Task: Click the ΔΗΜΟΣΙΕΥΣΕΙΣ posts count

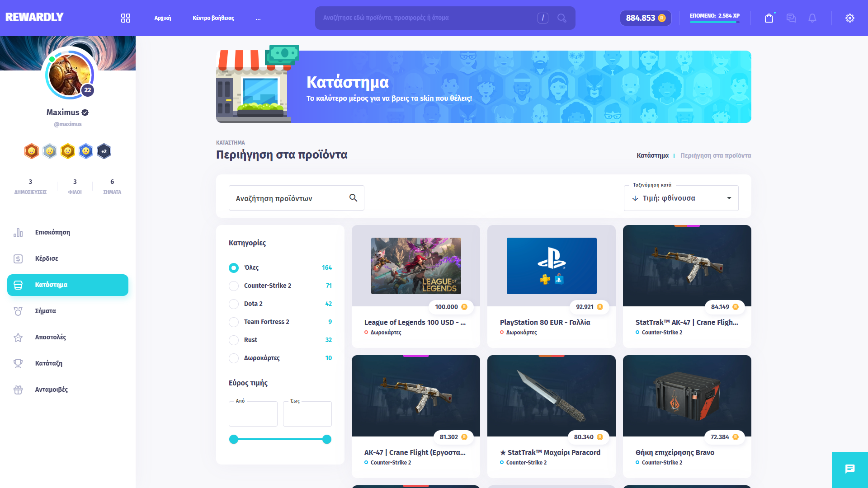Action: pos(30,186)
